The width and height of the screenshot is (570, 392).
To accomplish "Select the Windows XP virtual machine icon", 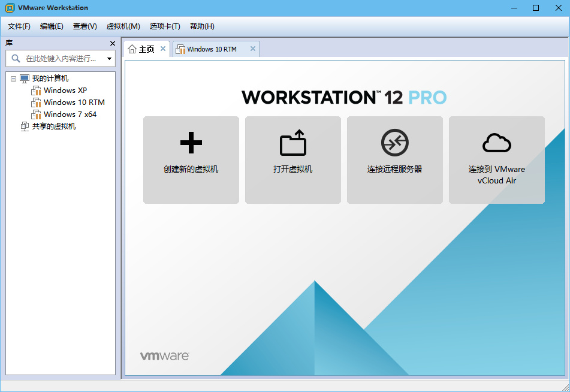I will (x=37, y=90).
